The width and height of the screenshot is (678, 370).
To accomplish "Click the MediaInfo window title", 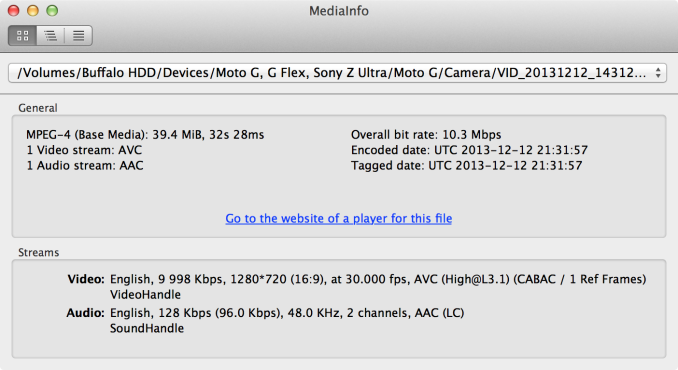I will click(339, 11).
